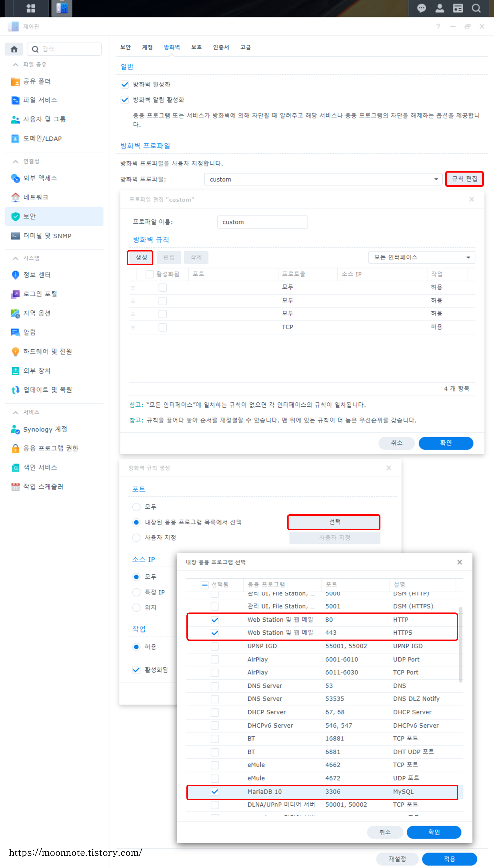
Task: Click the 규칙 편집 button
Action: (x=464, y=179)
